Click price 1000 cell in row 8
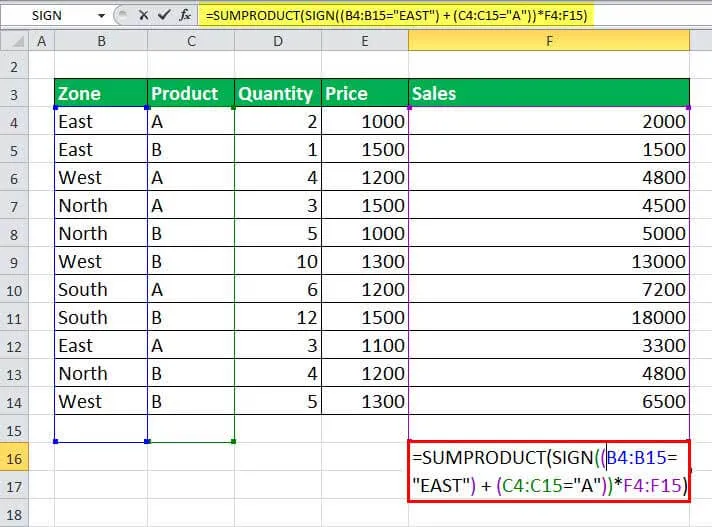The image size is (712, 527). click(x=365, y=233)
